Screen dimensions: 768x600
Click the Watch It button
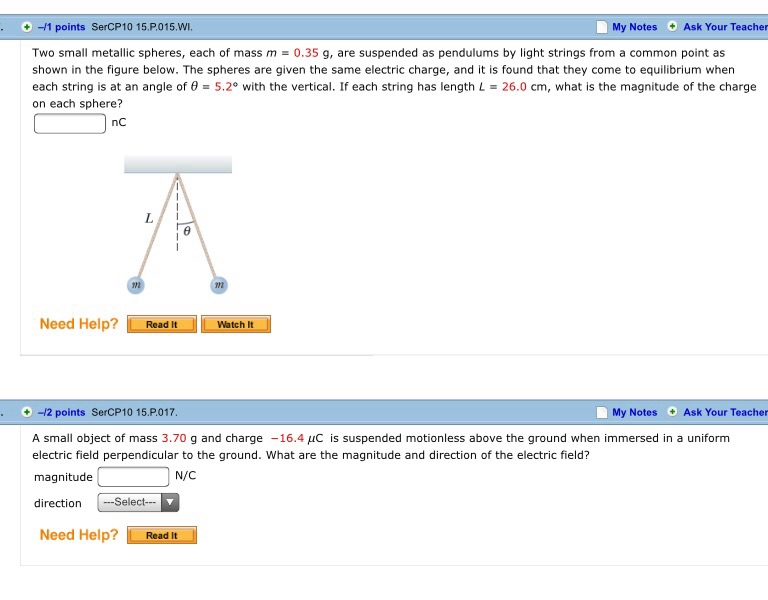pos(236,324)
